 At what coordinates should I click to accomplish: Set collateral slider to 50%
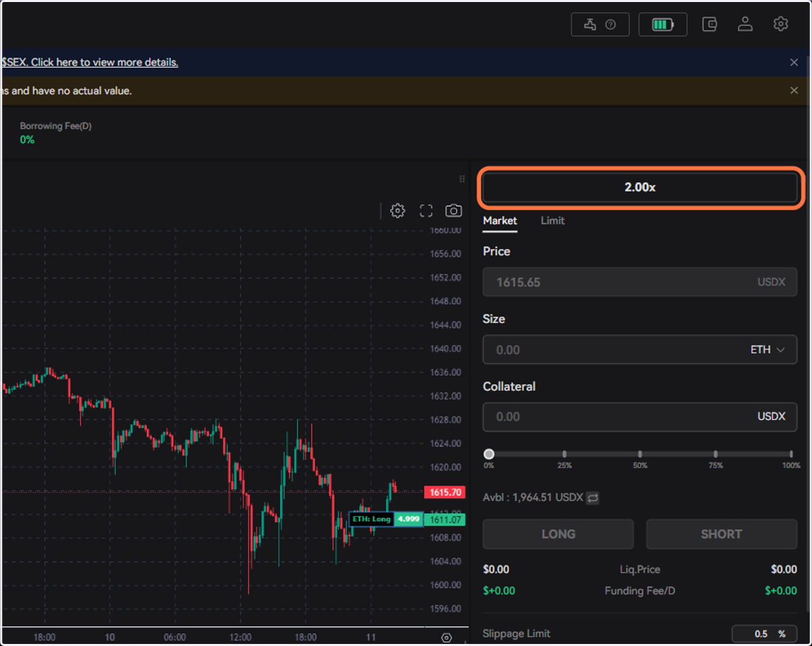640,454
